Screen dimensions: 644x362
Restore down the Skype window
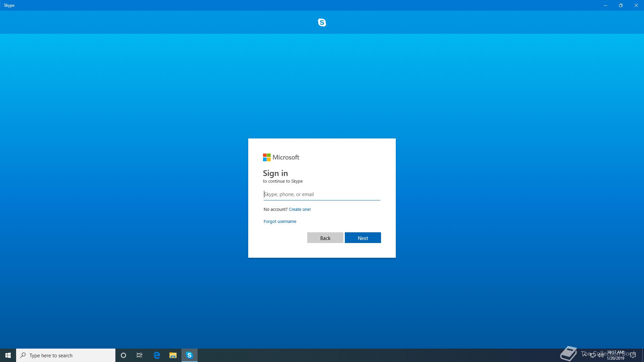[621, 5]
